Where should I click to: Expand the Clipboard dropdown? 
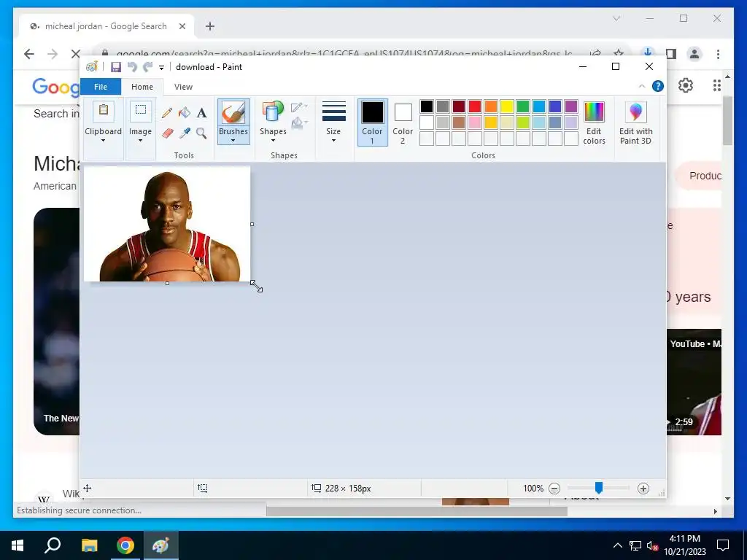(103, 141)
